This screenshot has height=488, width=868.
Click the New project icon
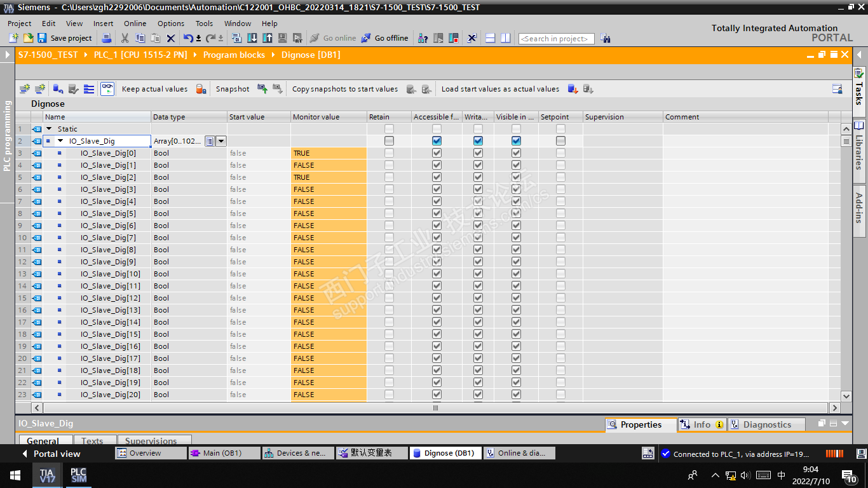pyautogui.click(x=14, y=38)
